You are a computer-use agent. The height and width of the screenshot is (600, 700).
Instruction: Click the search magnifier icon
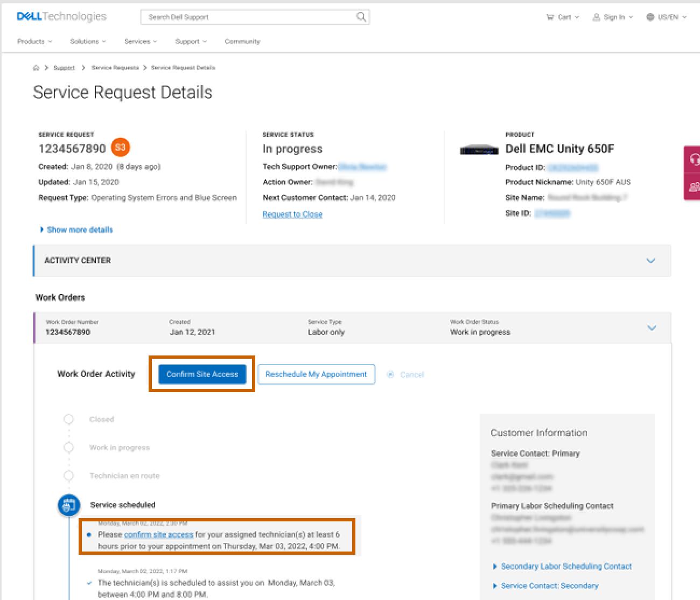tap(361, 17)
